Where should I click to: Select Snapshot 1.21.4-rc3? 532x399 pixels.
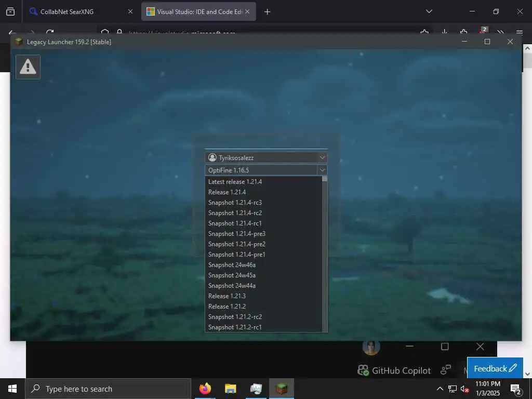(x=263, y=203)
